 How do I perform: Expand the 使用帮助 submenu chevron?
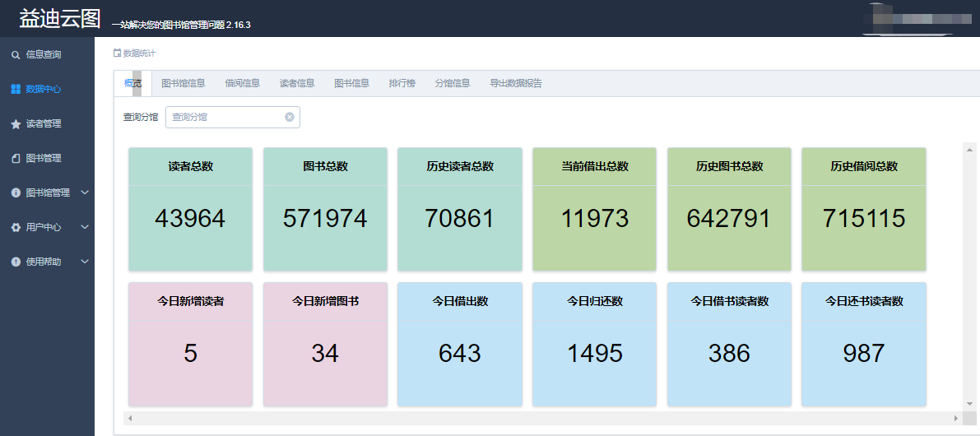pos(84,262)
